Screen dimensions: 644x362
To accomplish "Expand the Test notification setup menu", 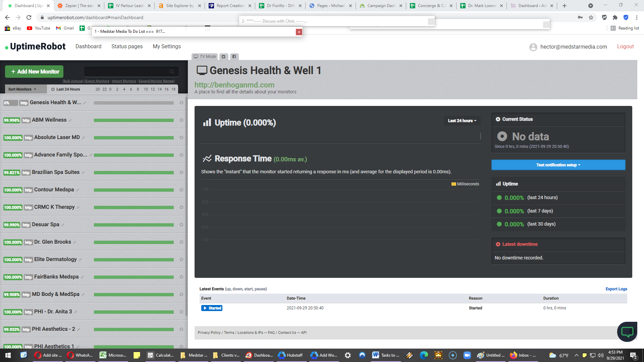I will click(x=558, y=165).
